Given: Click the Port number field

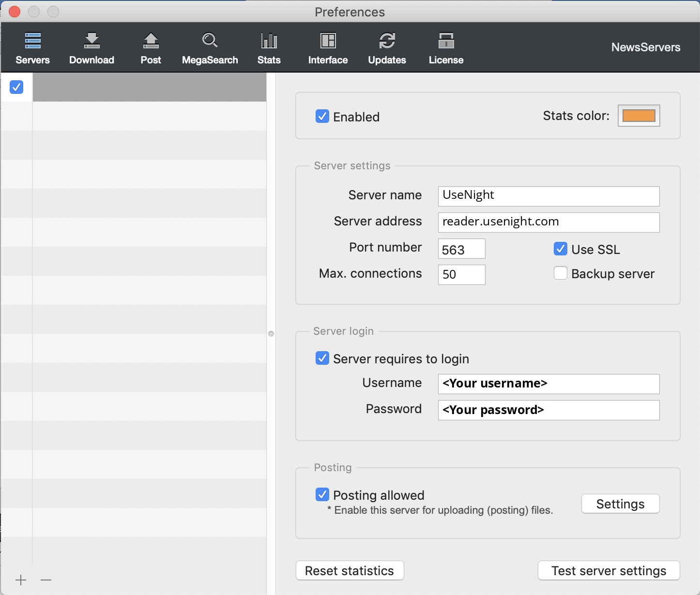Looking at the screenshot, I should click(x=462, y=249).
